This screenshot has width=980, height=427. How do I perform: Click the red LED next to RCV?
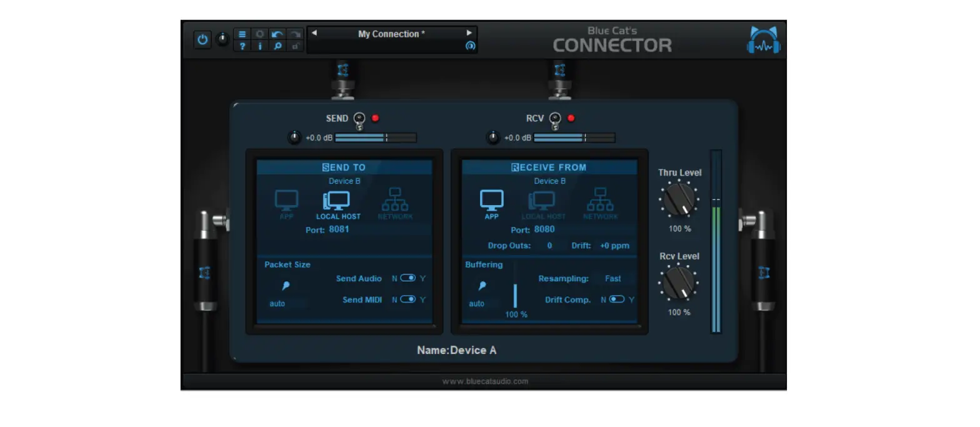pos(571,118)
